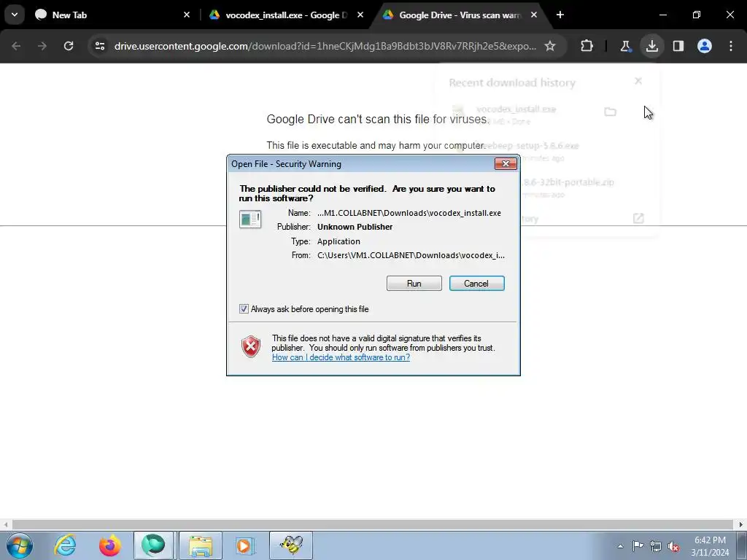
Task: Open How can I decide what software to run link
Action: tap(341, 357)
